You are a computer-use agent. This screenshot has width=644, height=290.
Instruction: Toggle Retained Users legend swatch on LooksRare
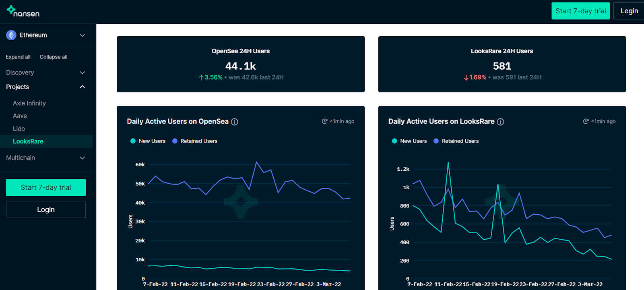(x=436, y=141)
